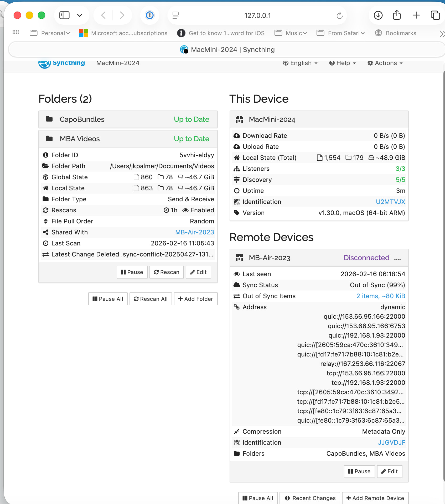The height and width of the screenshot is (504, 445).
Task: Pause the MBA Videos folder
Action: 132,272
